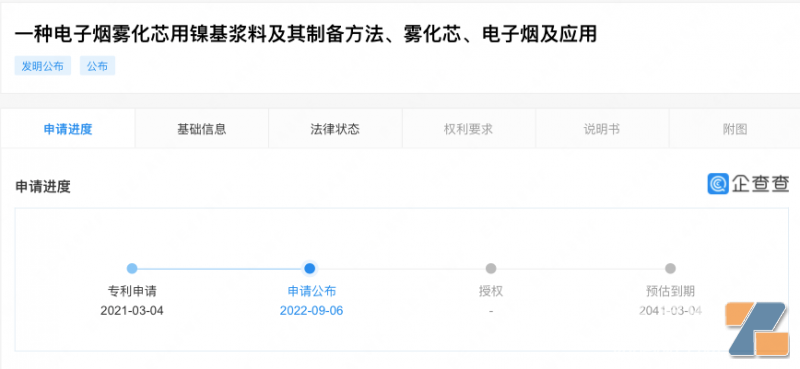The width and height of the screenshot is (800, 369).
Task: Select the 说明书 tab
Action: [x=602, y=129]
